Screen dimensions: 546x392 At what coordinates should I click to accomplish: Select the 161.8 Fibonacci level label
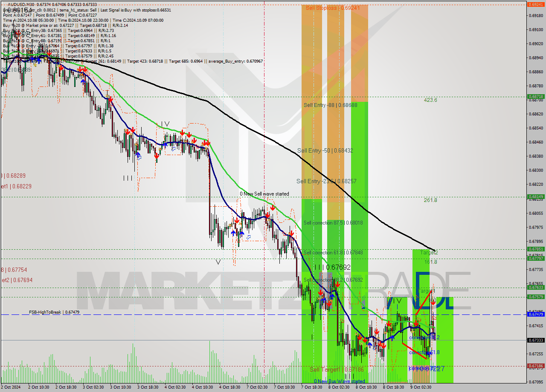coord(430,262)
